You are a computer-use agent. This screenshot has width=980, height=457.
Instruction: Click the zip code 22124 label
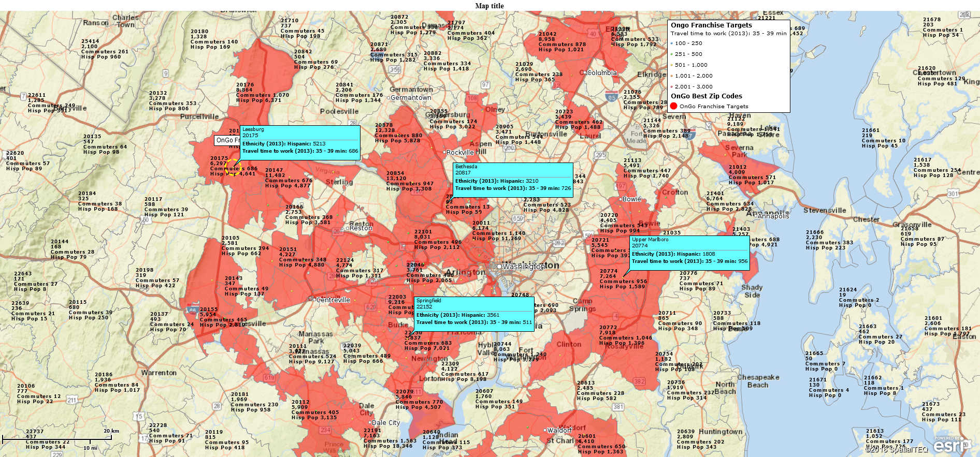pyautogui.click(x=345, y=260)
